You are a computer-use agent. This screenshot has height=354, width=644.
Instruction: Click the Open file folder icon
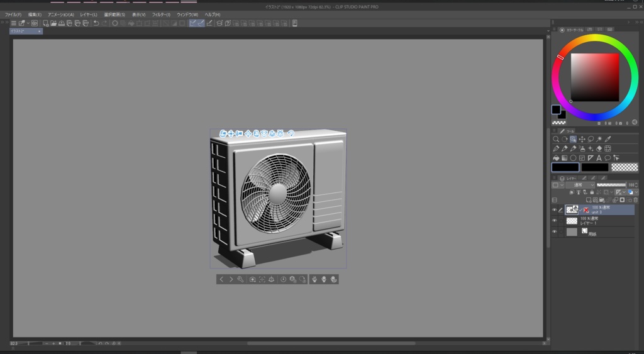tap(53, 23)
